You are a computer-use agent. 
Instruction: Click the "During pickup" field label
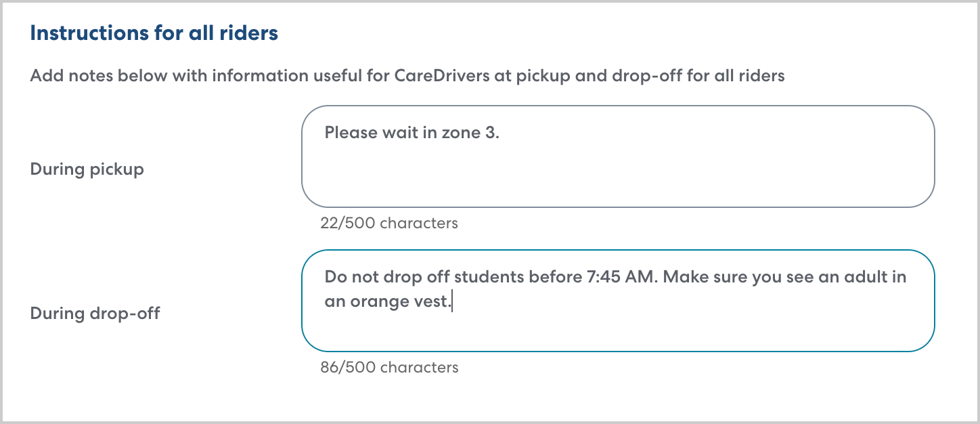[x=87, y=169]
